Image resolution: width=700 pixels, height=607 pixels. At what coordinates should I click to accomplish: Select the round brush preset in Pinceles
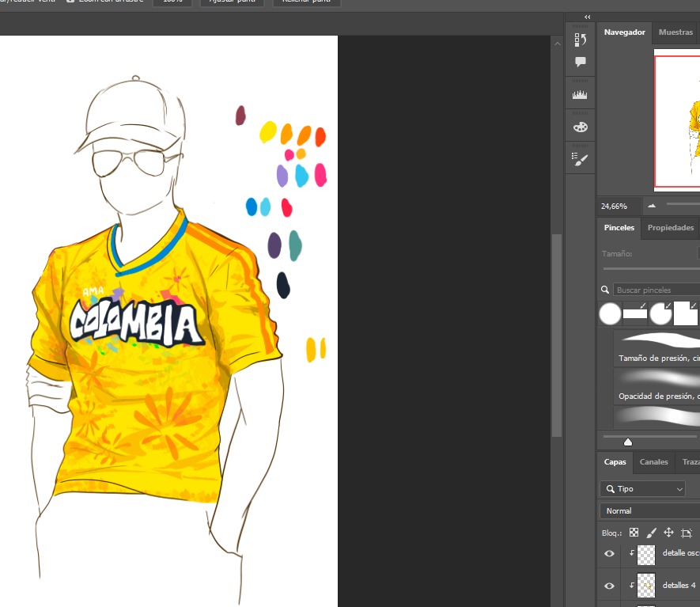pos(610,313)
